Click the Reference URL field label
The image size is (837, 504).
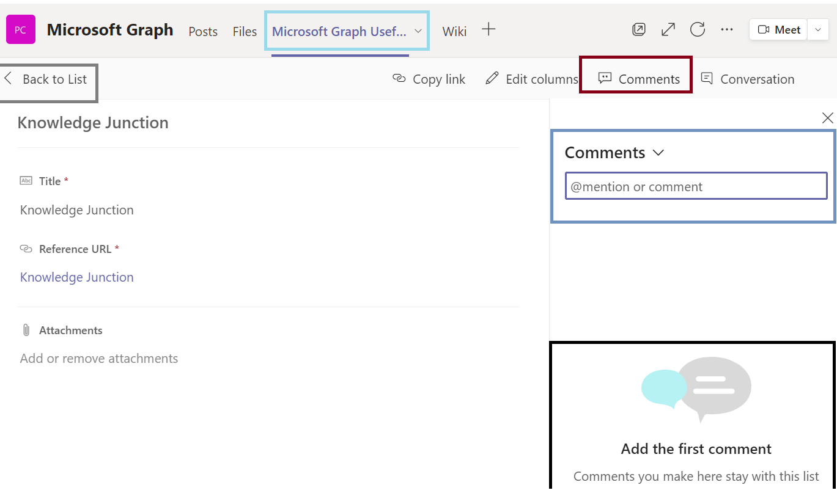point(75,249)
